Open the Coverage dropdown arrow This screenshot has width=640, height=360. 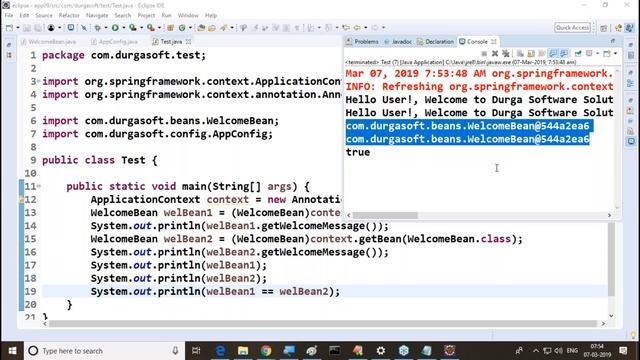point(141,28)
